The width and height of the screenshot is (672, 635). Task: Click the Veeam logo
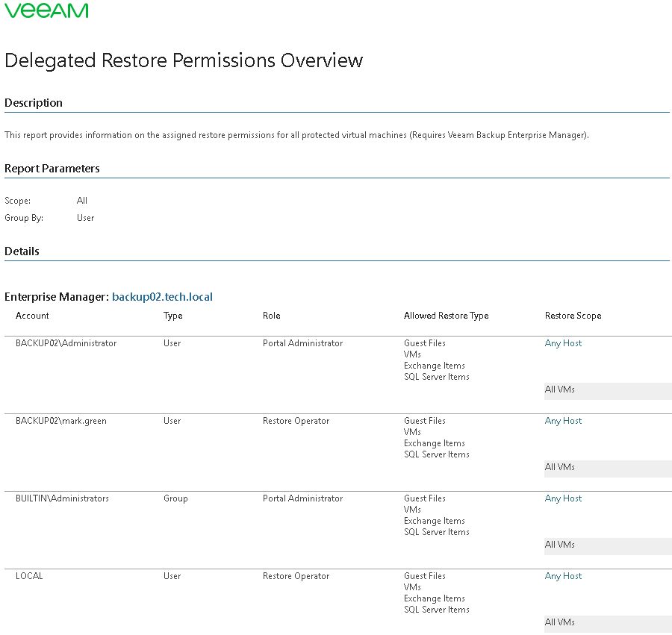[46, 10]
